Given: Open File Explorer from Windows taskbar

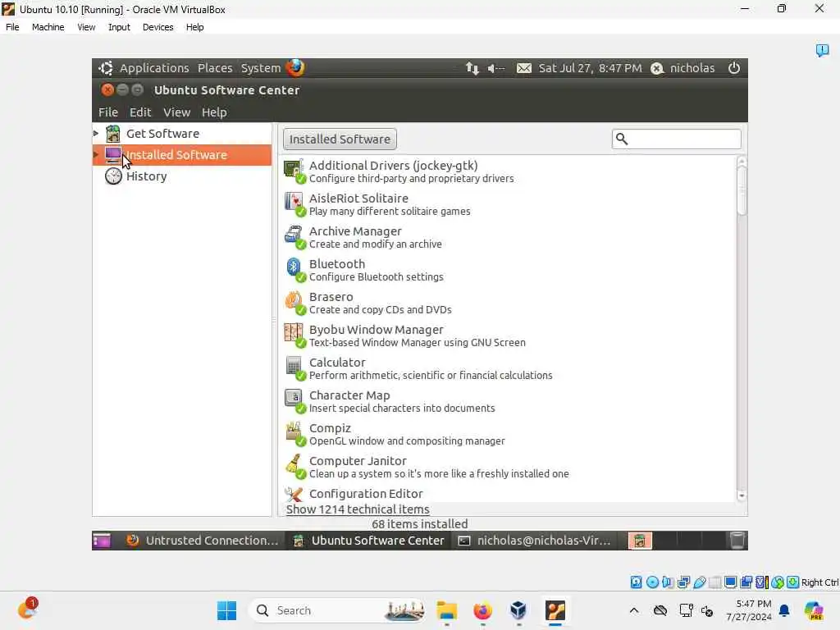Looking at the screenshot, I should 447,610.
